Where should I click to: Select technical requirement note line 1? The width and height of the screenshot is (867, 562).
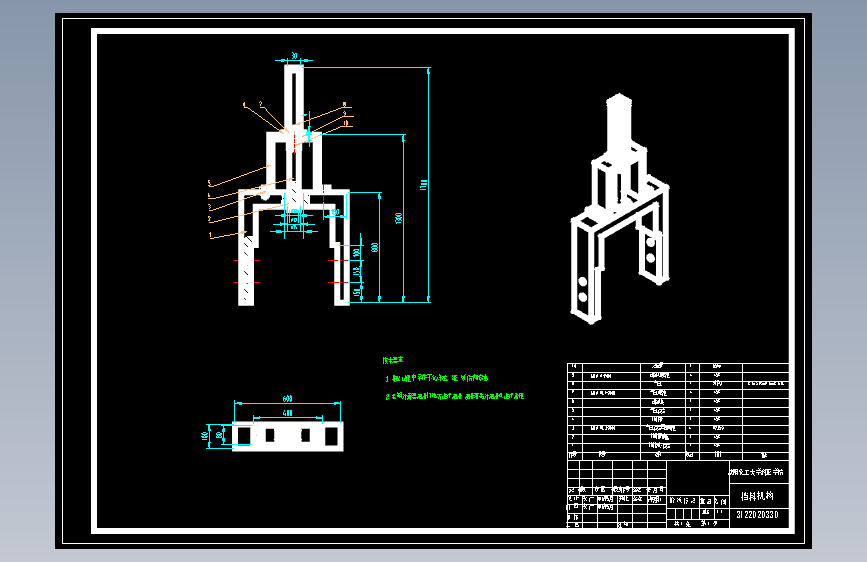(437, 378)
